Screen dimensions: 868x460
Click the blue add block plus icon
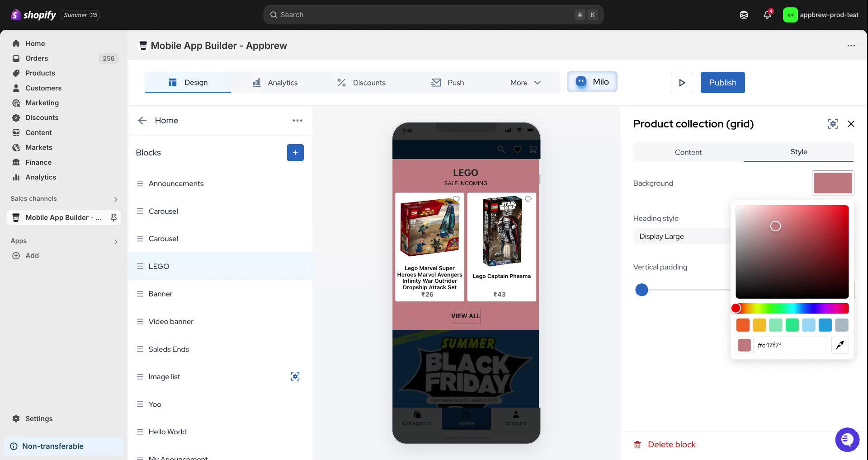pyautogui.click(x=295, y=153)
